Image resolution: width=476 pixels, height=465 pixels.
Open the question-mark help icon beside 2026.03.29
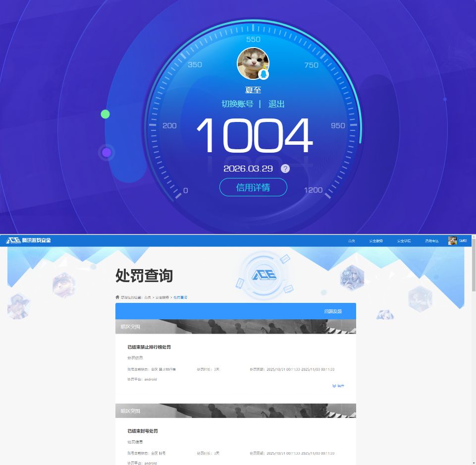pyautogui.click(x=285, y=169)
